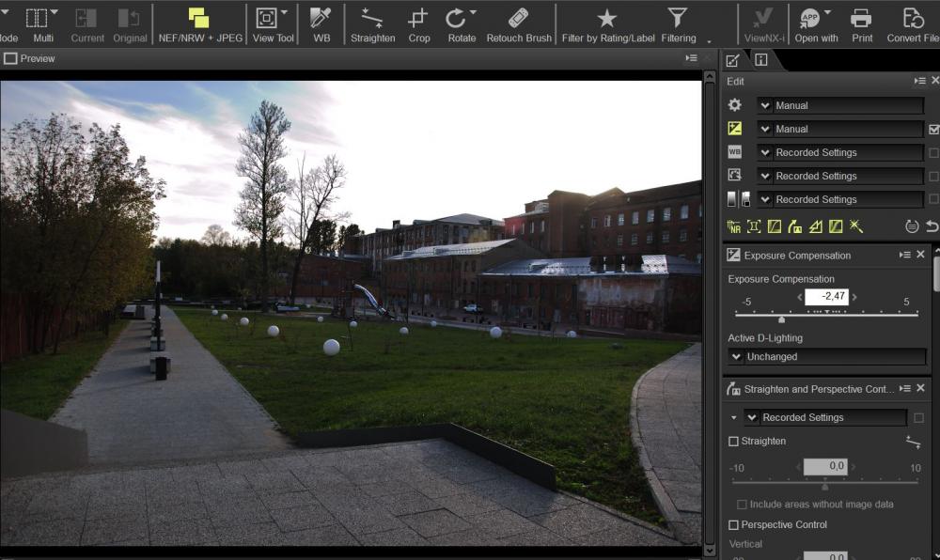Close the Exposure Compensation panel
The width and height of the screenshot is (940, 560).
click(x=921, y=255)
